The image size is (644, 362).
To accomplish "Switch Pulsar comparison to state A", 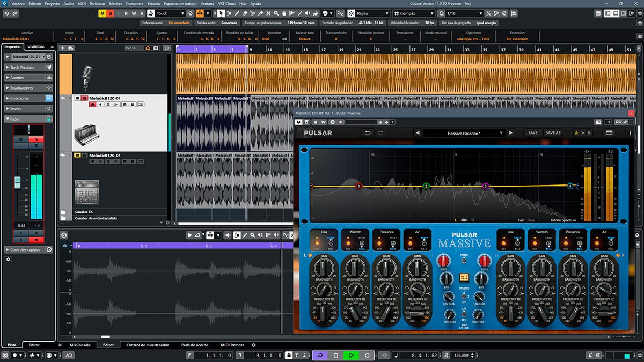I will pyautogui.click(x=576, y=132).
